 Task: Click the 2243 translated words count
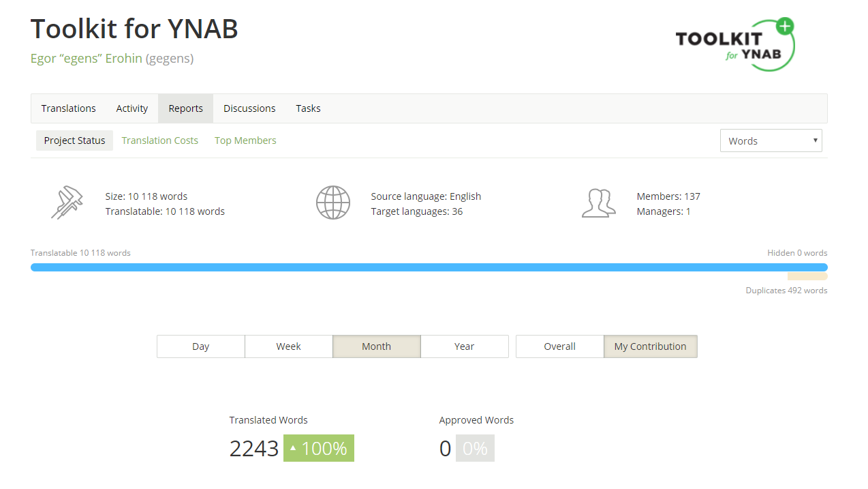(254, 448)
